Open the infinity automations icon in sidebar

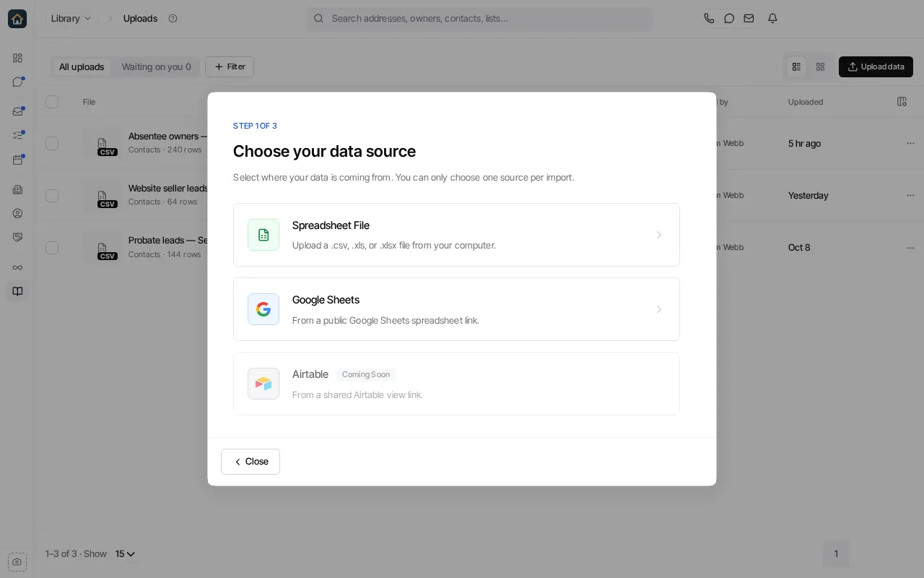coord(17,267)
